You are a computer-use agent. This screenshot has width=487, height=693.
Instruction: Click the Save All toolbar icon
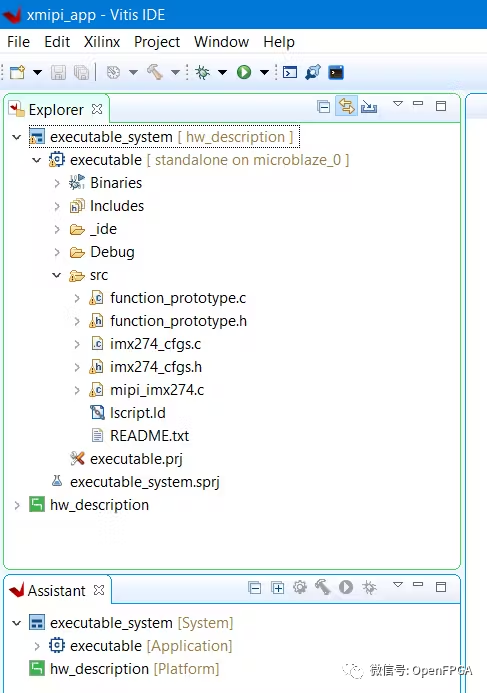[81, 72]
